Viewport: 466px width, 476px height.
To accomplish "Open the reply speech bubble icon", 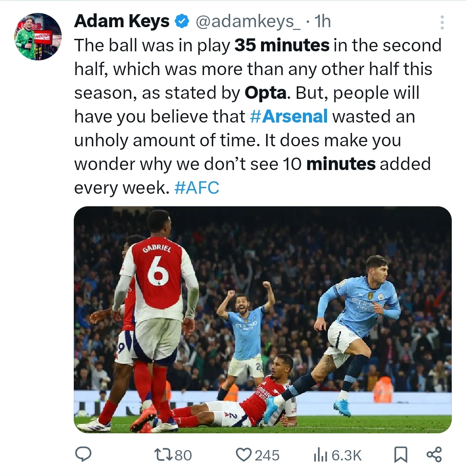I will (x=82, y=454).
